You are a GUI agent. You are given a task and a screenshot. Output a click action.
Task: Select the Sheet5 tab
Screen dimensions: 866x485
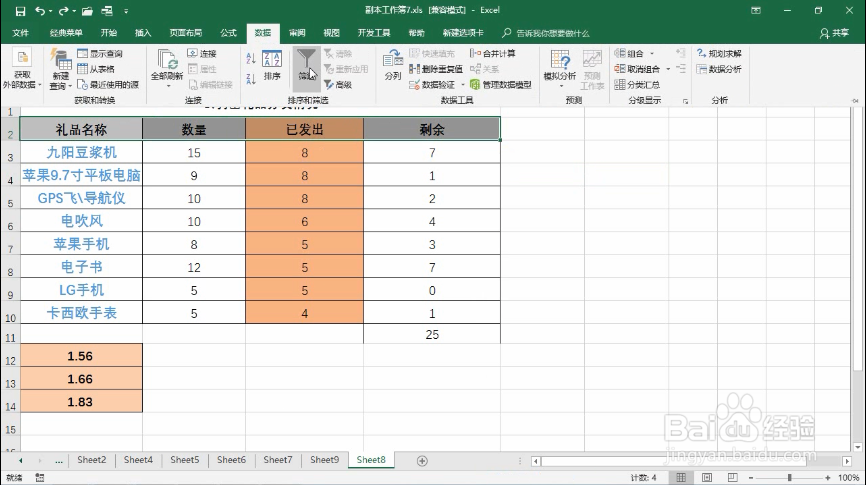coord(184,460)
